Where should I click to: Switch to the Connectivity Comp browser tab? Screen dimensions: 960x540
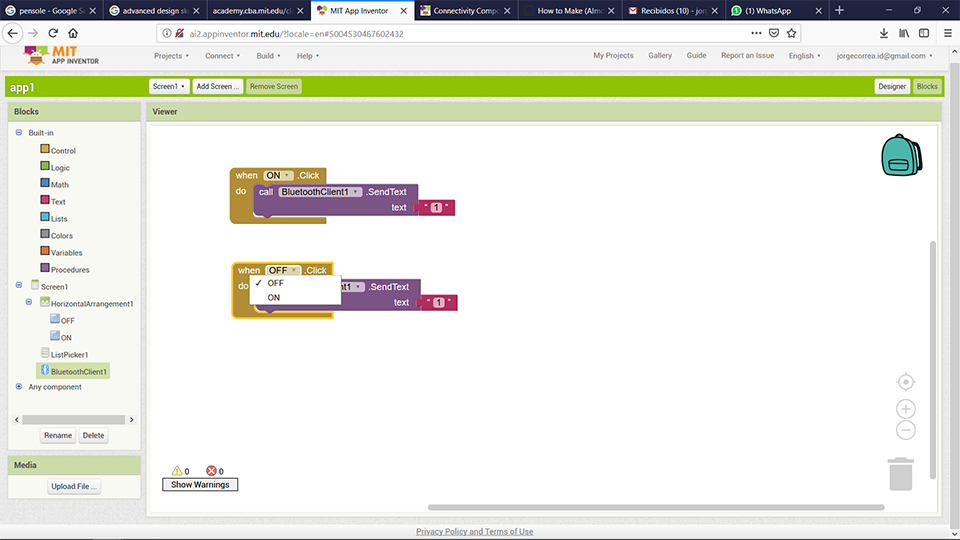click(x=466, y=10)
